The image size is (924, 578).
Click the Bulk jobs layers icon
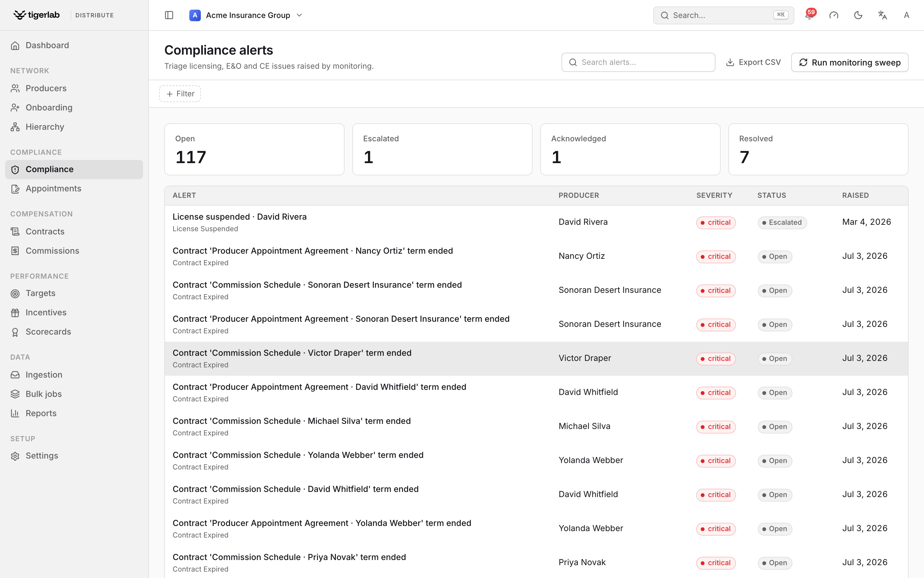click(15, 394)
